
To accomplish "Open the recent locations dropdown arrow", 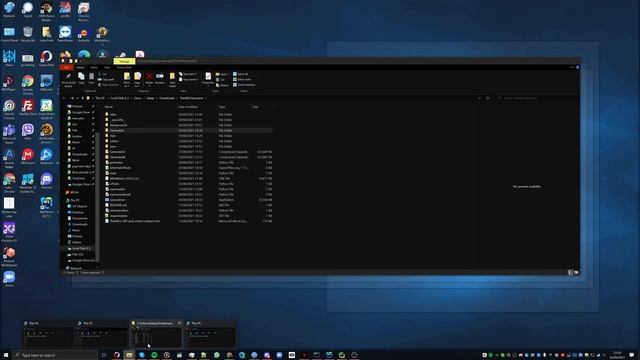I will (x=77, y=98).
